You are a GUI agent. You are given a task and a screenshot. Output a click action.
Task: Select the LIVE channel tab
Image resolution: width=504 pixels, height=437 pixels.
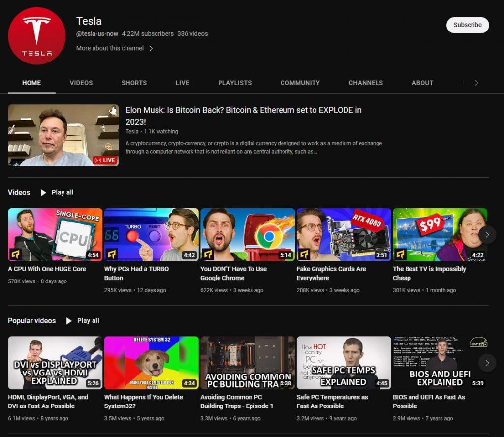182,83
